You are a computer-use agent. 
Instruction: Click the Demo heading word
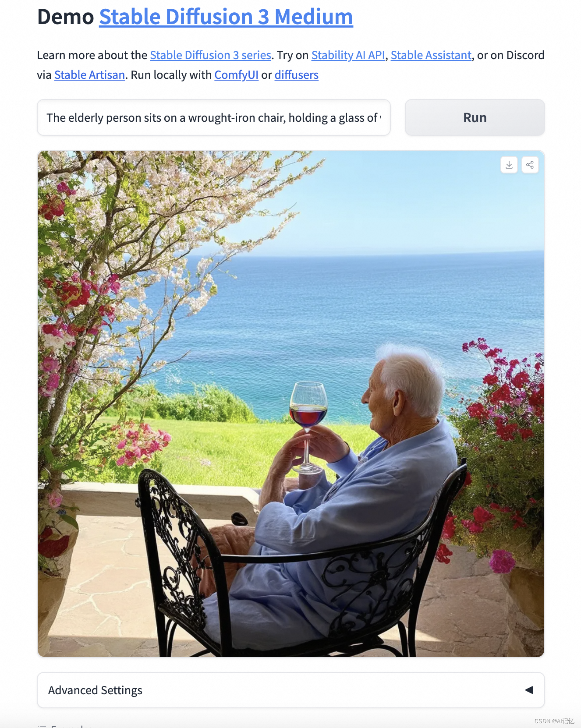pyautogui.click(x=66, y=17)
